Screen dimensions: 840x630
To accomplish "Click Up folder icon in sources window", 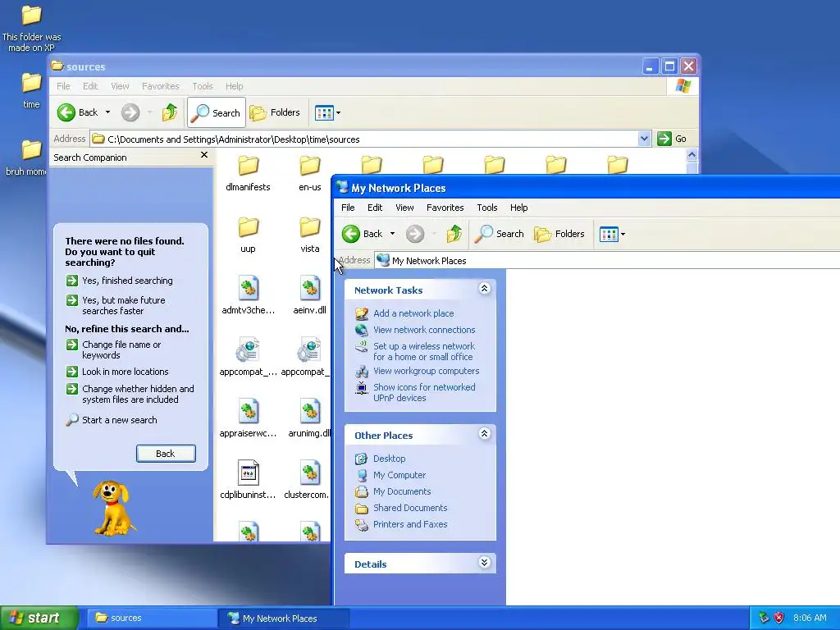I will tap(170, 112).
